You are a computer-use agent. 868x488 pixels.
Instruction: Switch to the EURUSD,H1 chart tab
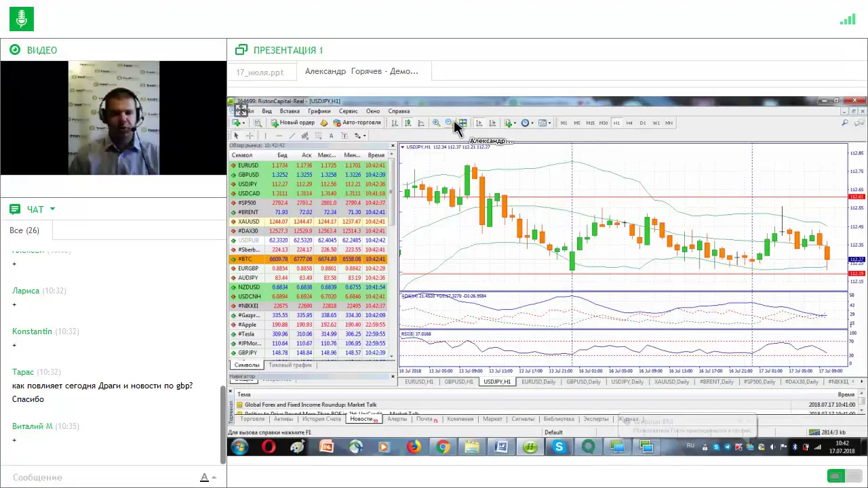[419, 382]
